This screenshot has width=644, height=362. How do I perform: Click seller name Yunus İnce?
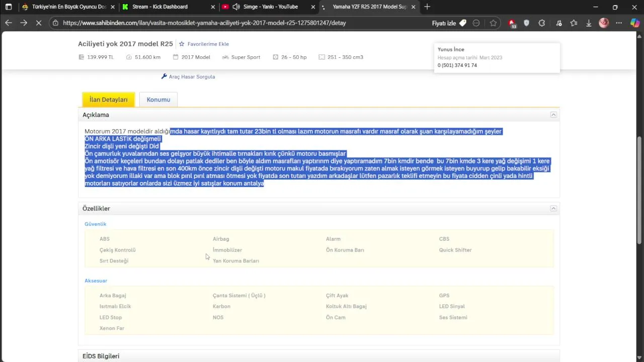coord(451,49)
